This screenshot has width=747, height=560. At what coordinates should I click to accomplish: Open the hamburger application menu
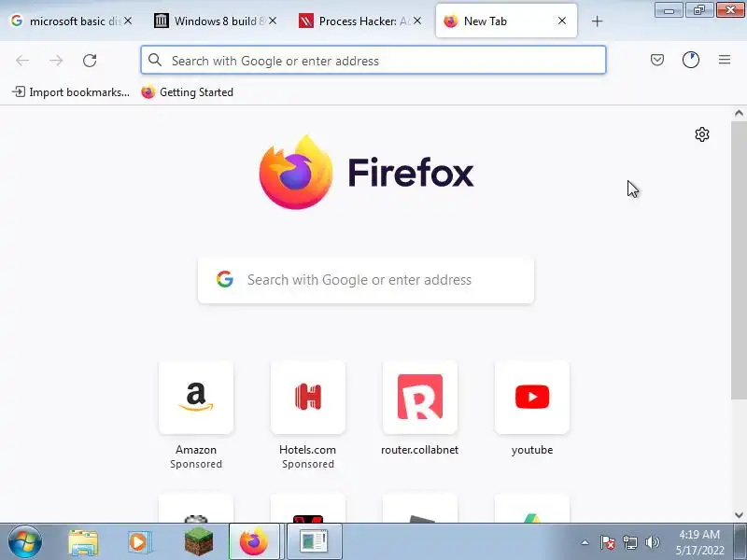[x=725, y=60]
